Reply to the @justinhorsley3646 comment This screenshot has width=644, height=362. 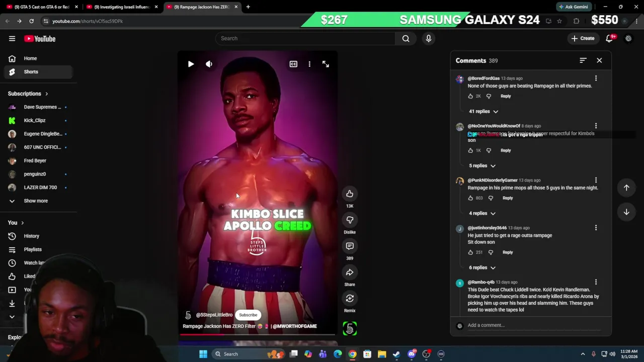508,252
